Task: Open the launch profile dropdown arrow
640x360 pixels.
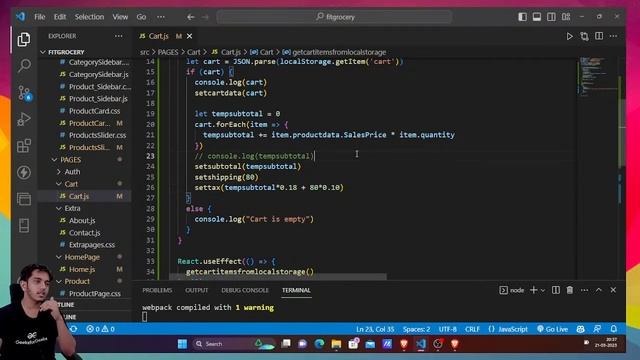Action: (x=543, y=290)
